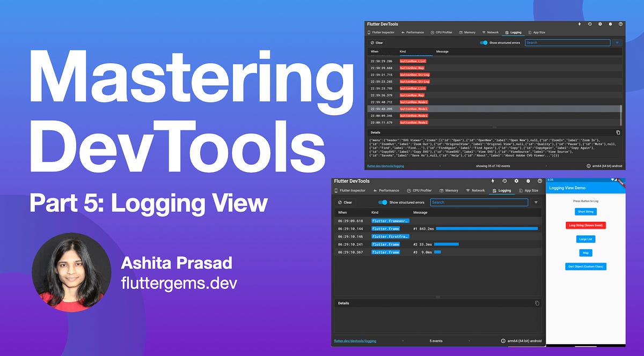
Task: Click the hot reload lightning bolt icon
Action: point(579,24)
